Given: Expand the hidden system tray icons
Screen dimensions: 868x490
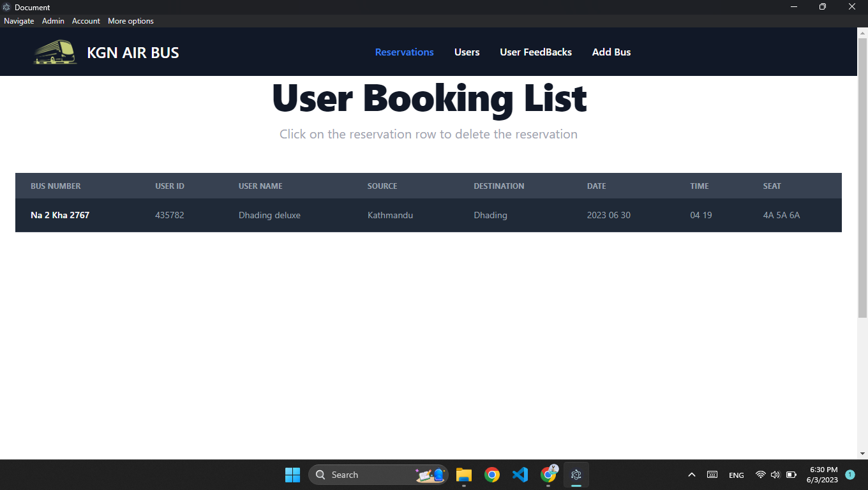Looking at the screenshot, I should (691, 475).
